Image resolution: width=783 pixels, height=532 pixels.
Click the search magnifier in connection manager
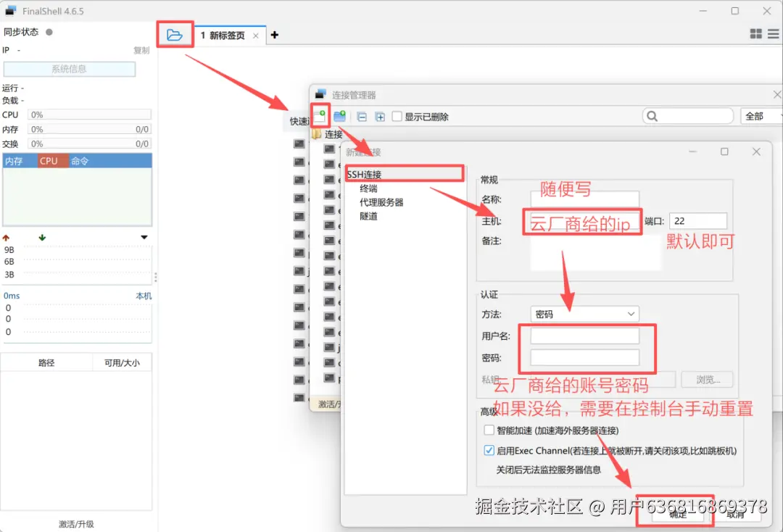click(652, 116)
